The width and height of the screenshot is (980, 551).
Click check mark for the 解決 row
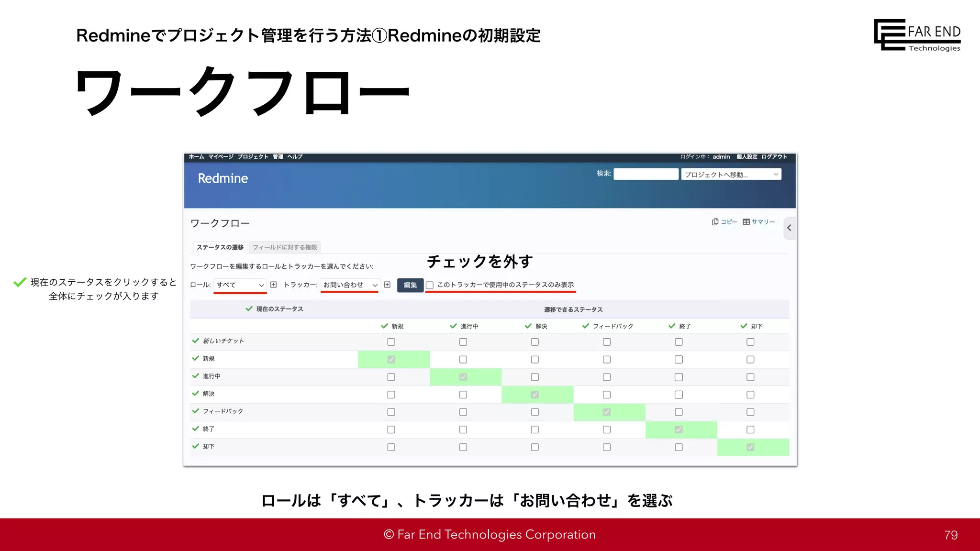point(195,394)
